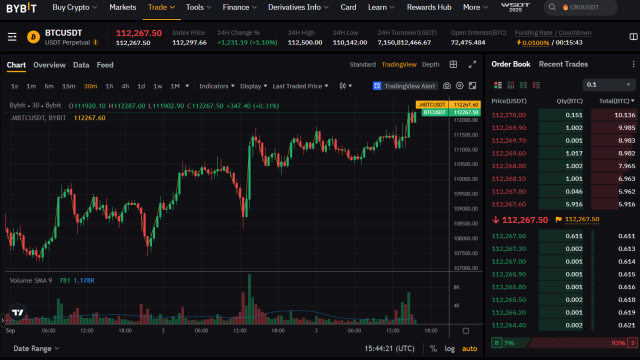
Task: Select second order book layout icon
Action: tap(511, 85)
